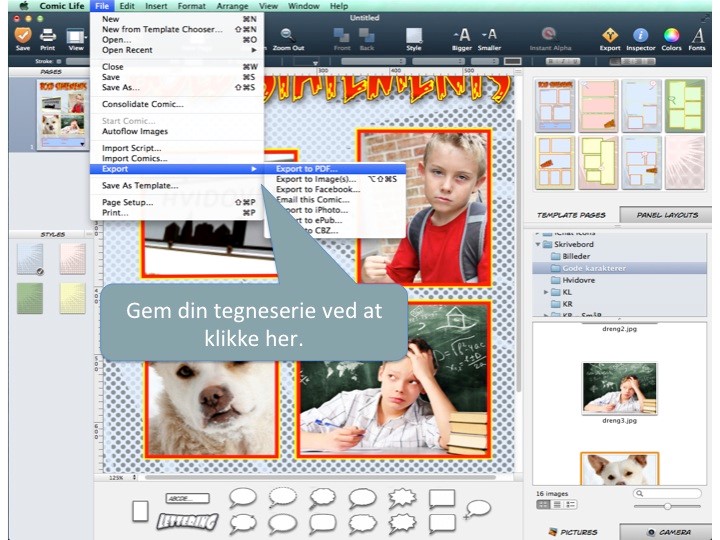This screenshot has height=540, width=720.
Task: Open the Window menu
Action: point(304,6)
